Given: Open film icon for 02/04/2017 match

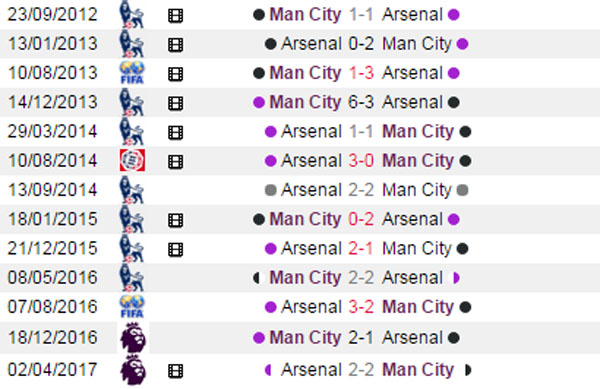Looking at the screenshot, I should pos(175,371).
